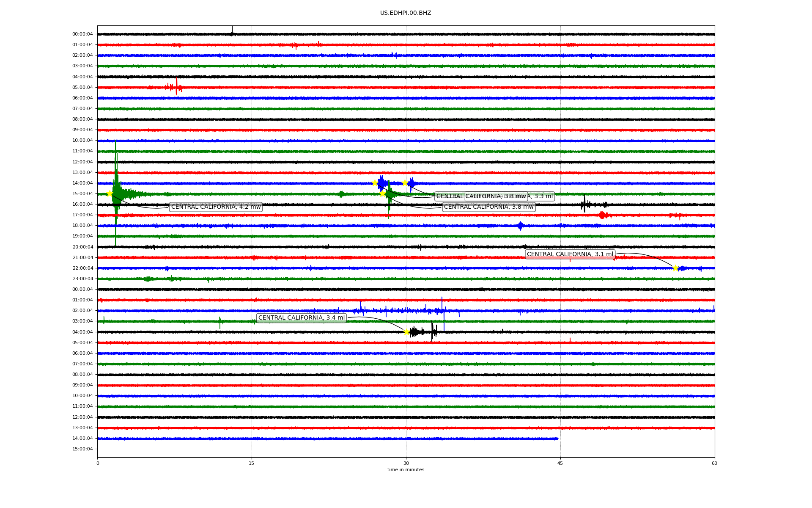Screen dimensions: 812x508
Task: Select the CENTRAL CALIFORNIA, 3.1 ml annotation label
Action: (570, 254)
